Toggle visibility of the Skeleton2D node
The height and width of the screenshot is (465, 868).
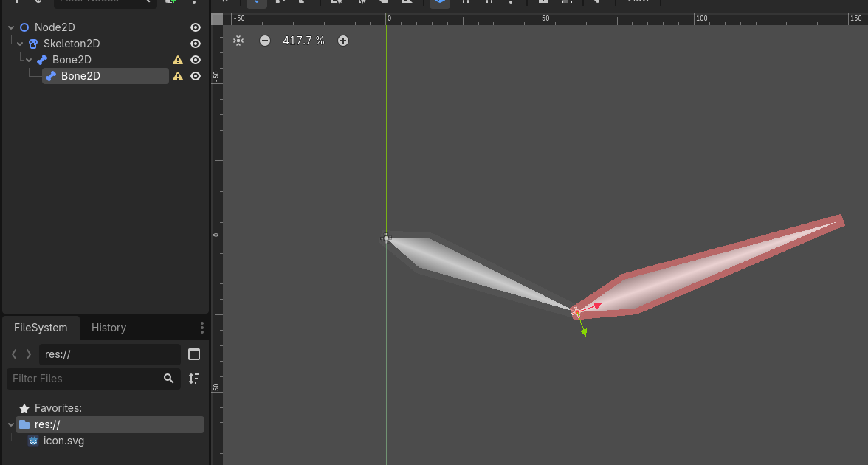196,44
